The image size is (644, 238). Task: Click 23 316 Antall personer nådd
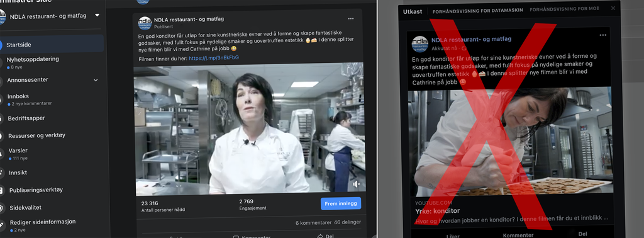[163, 206]
